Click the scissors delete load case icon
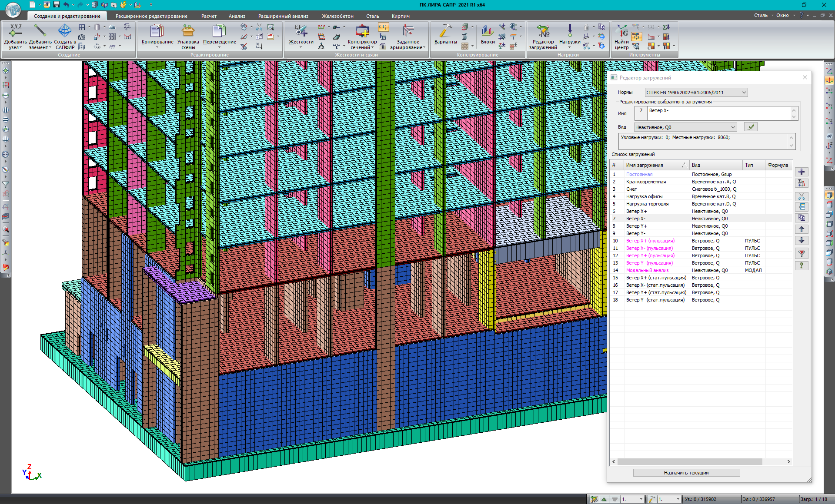 [x=802, y=196]
